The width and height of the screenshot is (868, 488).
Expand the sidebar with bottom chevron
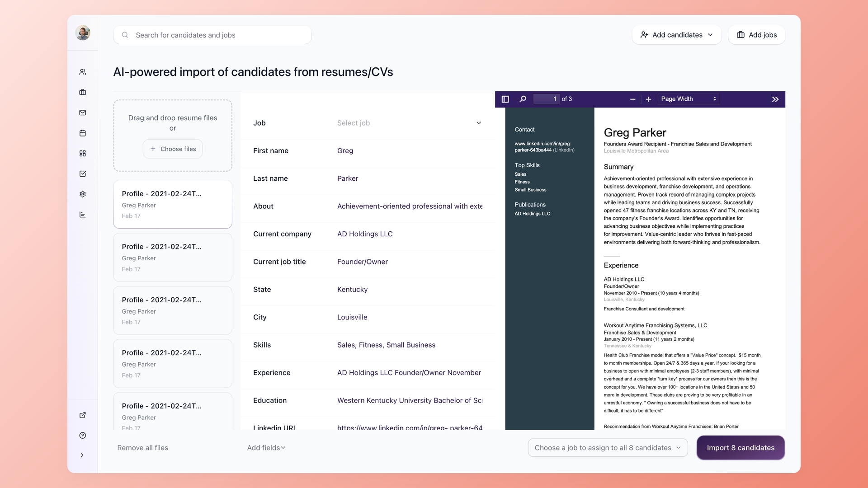82,455
